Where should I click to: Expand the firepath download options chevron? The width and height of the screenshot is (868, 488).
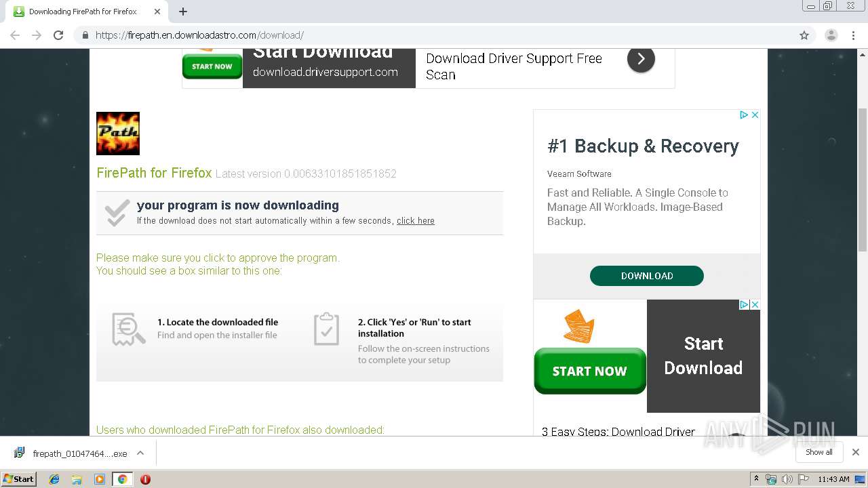140,453
